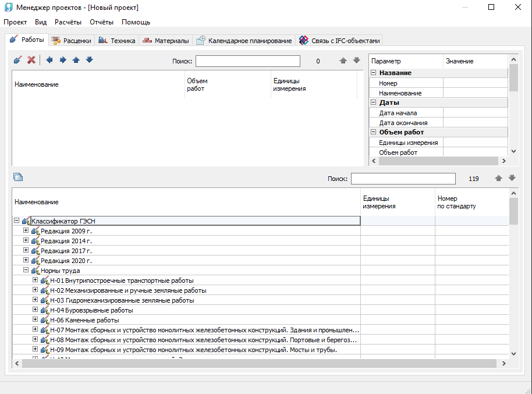Click the upper Поиск search field

pyautogui.click(x=247, y=61)
